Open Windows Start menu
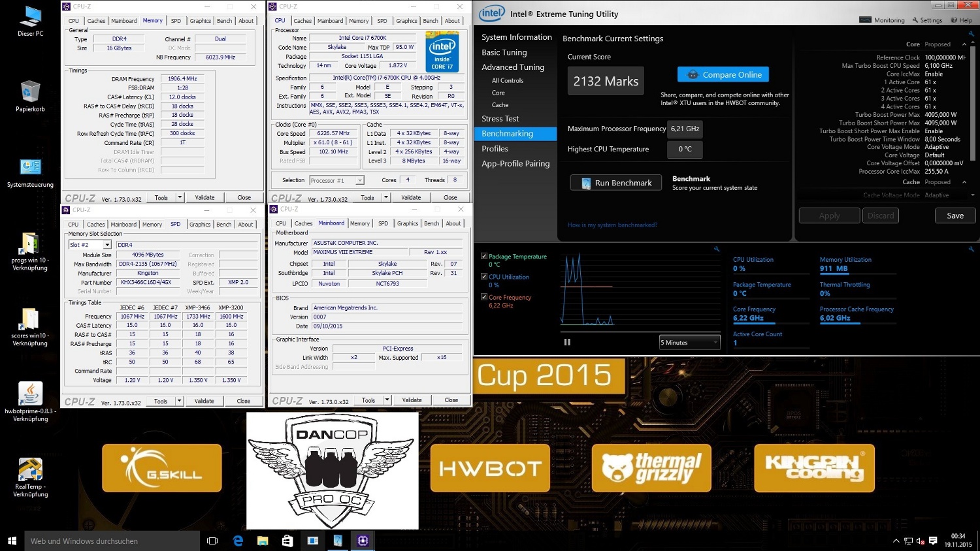Viewport: 980px width, 551px height. pyautogui.click(x=12, y=541)
